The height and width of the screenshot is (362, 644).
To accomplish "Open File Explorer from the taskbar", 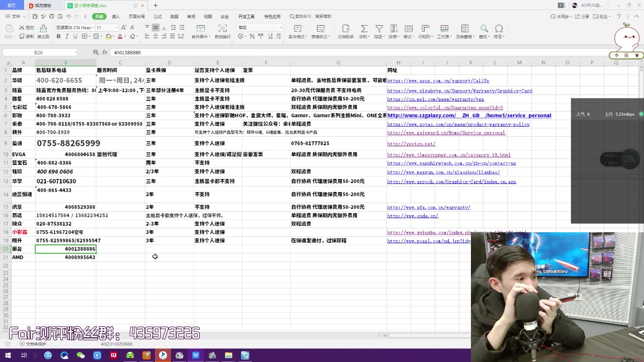I will (x=228, y=355).
